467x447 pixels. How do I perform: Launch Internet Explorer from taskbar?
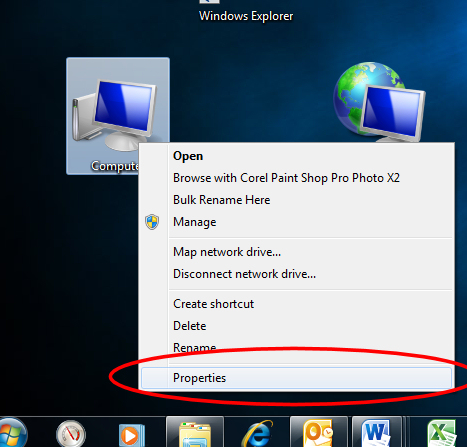pos(257,434)
